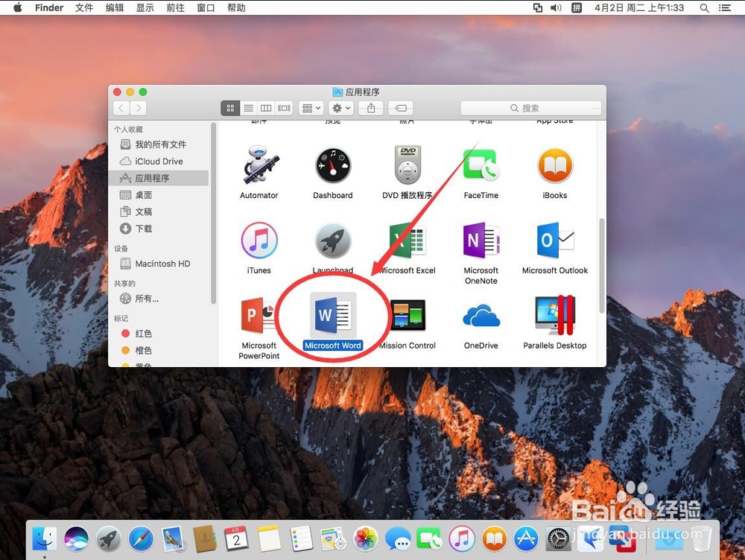Open 桌面 in the sidebar
The image size is (745, 560).
pyautogui.click(x=158, y=195)
